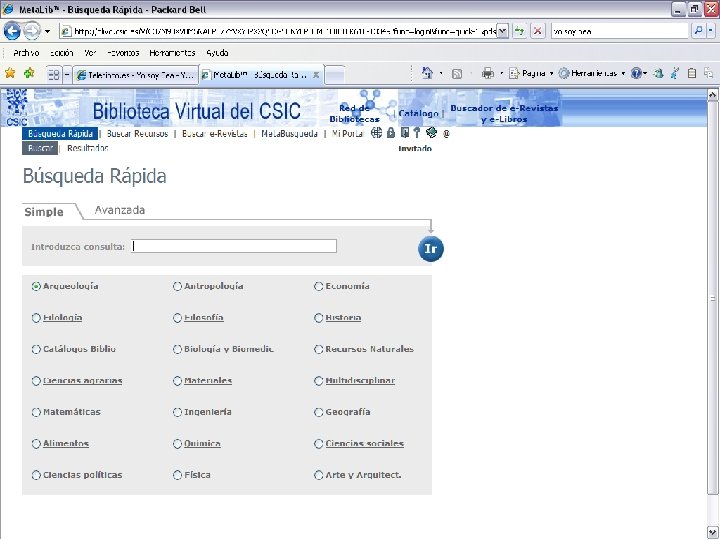Click the globe icon in portal toolbar
Screen dimensions: 720x540
coord(376,133)
